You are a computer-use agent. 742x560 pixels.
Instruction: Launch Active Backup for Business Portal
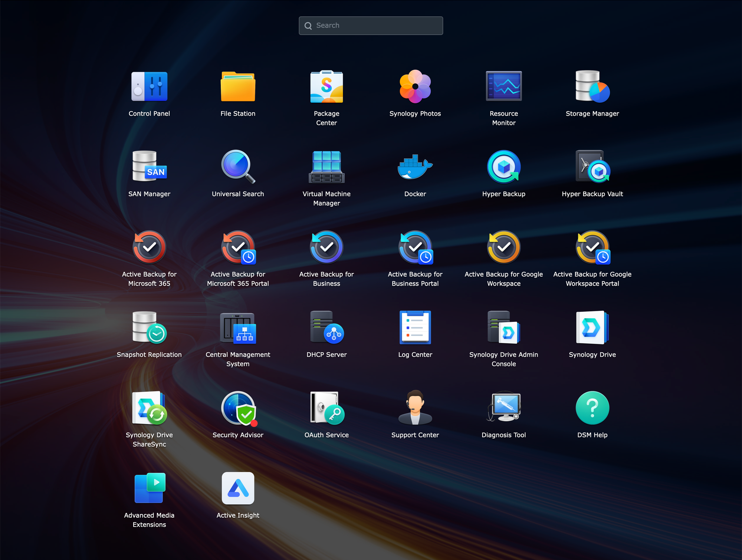[415, 247]
